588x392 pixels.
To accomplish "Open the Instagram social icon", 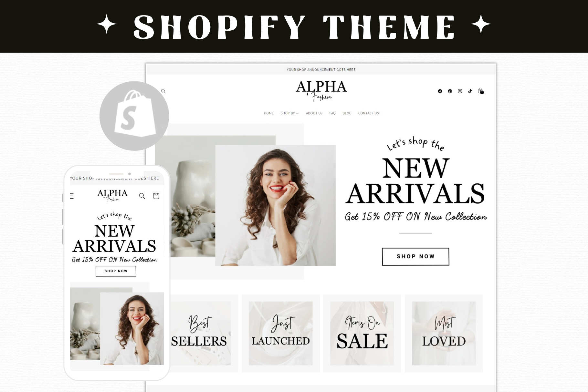I will coord(460,91).
